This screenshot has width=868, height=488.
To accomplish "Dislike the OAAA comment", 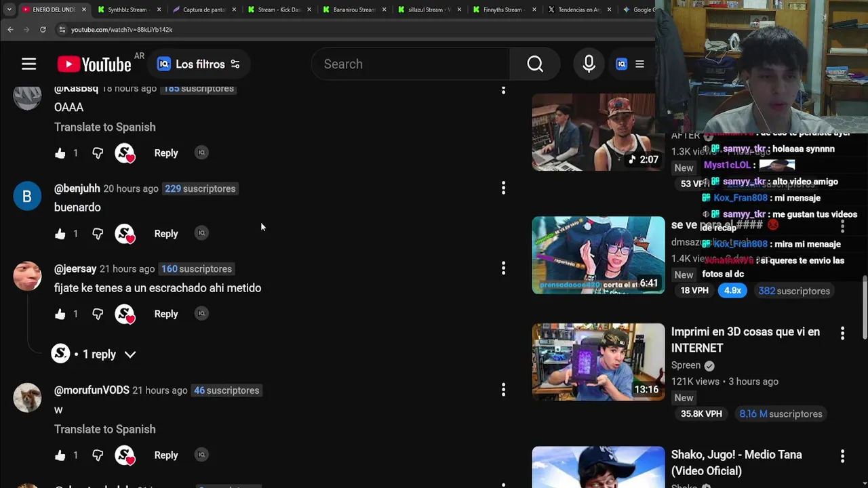I will pos(98,153).
